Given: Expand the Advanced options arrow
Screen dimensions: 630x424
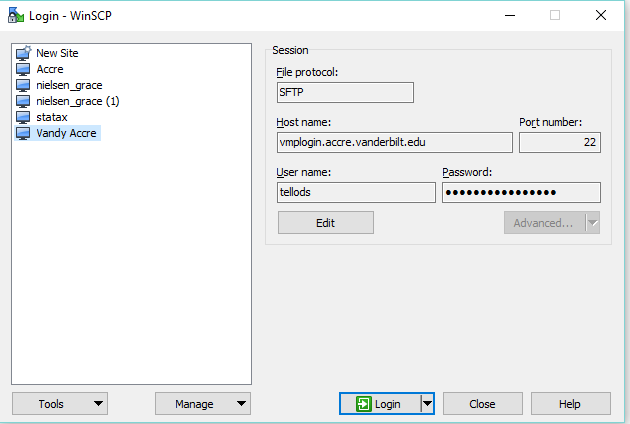Looking at the screenshot, I should tap(592, 223).
